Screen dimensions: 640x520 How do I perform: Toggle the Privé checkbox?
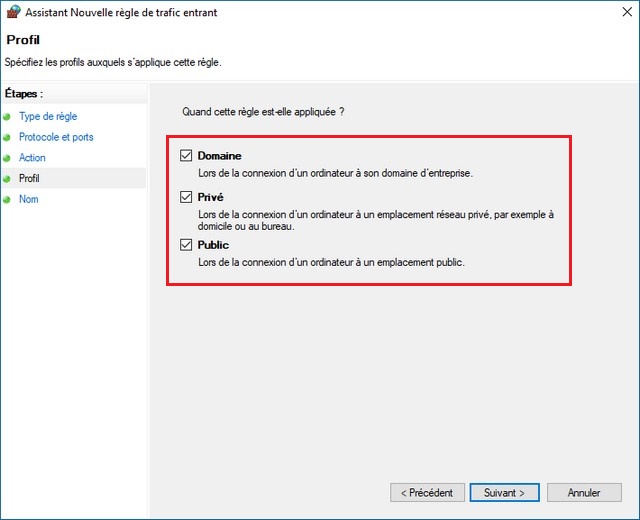click(x=186, y=198)
